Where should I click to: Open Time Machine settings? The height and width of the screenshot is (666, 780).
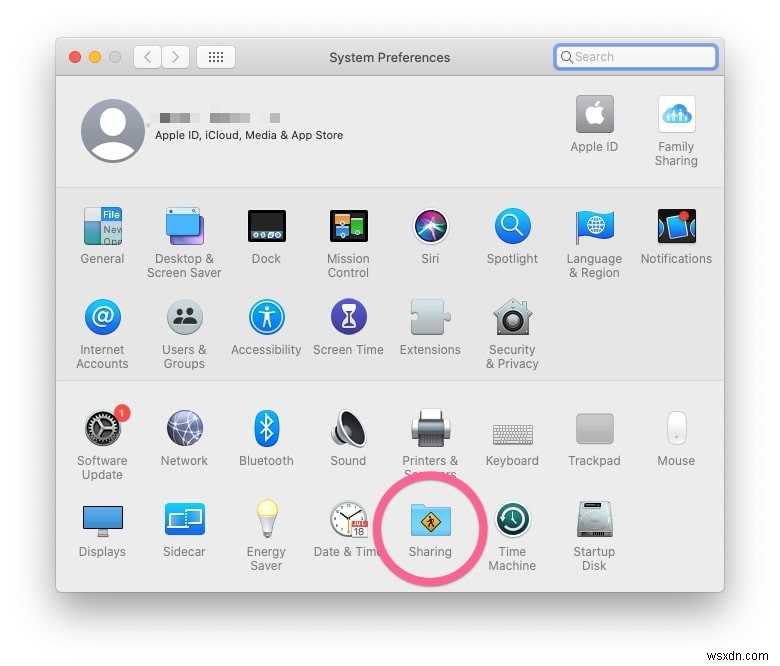tap(512, 519)
